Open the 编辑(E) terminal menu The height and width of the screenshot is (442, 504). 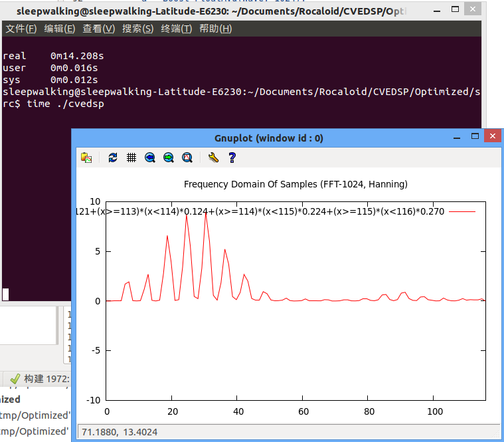click(x=60, y=29)
